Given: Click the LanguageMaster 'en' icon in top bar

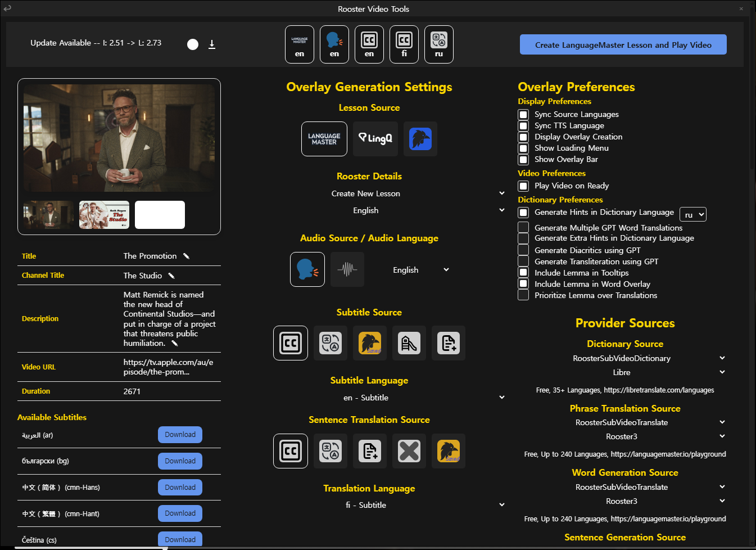Looking at the screenshot, I should (x=300, y=44).
